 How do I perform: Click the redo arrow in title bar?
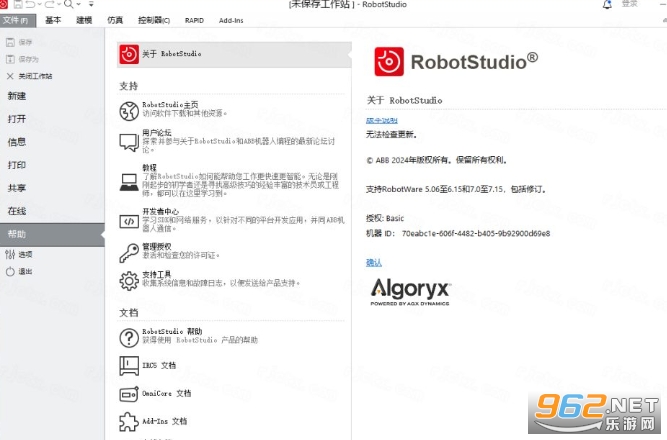click(49, 5)
